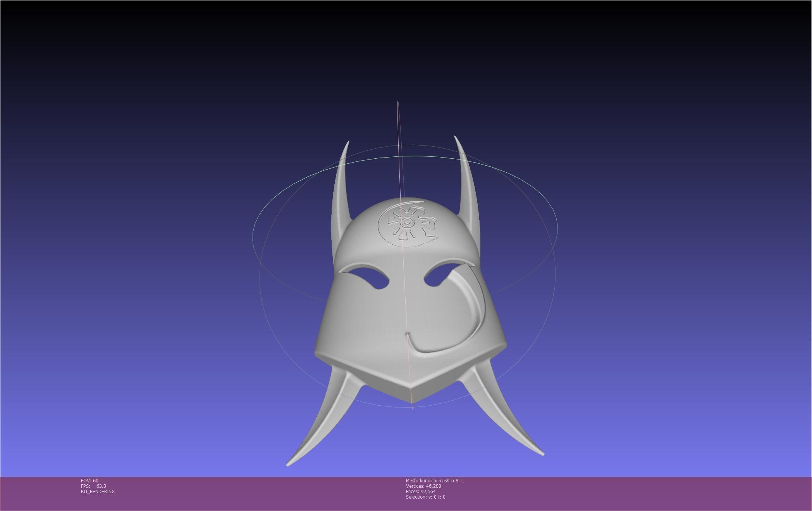Image resolution: width=812 pixels, height=511 pixels.
Task: Click the Faces: 92,564 count text
Action: [420, 491]
